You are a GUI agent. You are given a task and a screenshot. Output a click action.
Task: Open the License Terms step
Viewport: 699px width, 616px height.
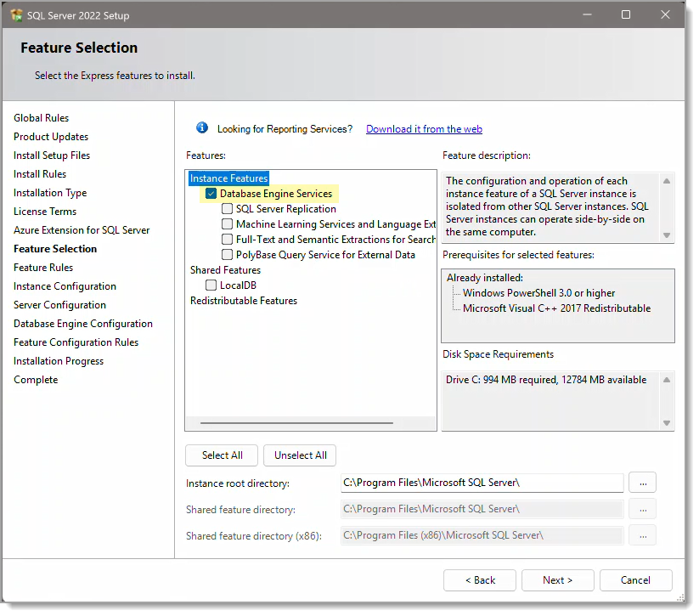coord(44,212)
